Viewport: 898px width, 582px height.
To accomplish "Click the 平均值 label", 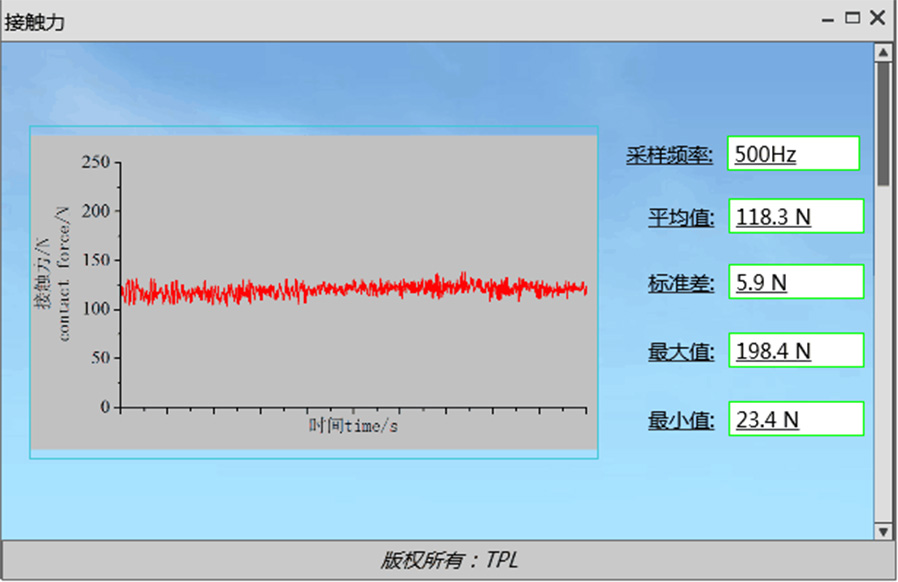I will tap(681, 218).
